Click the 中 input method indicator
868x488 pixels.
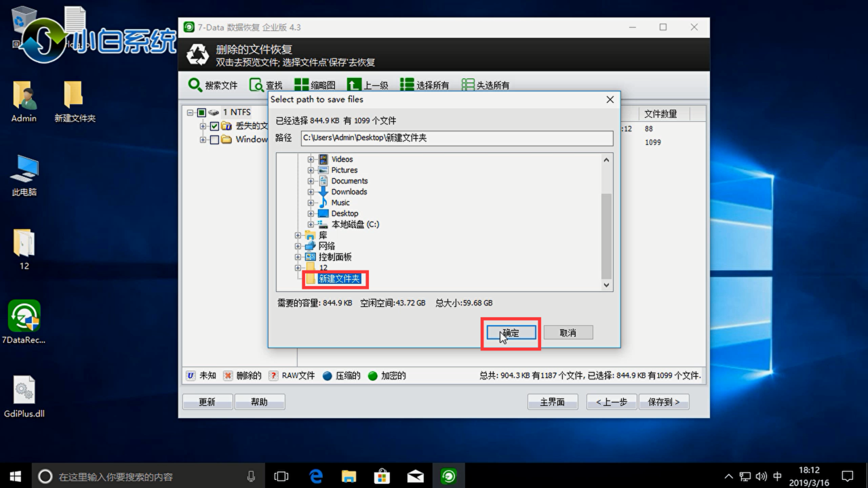[778, 476]
